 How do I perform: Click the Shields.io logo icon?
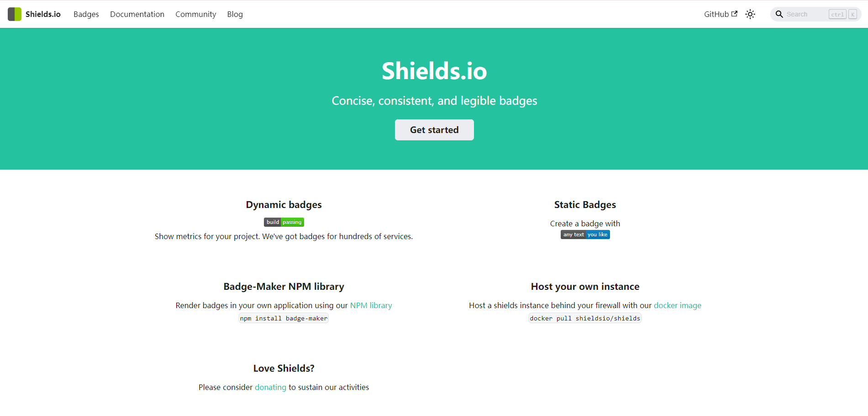[15, 14]
